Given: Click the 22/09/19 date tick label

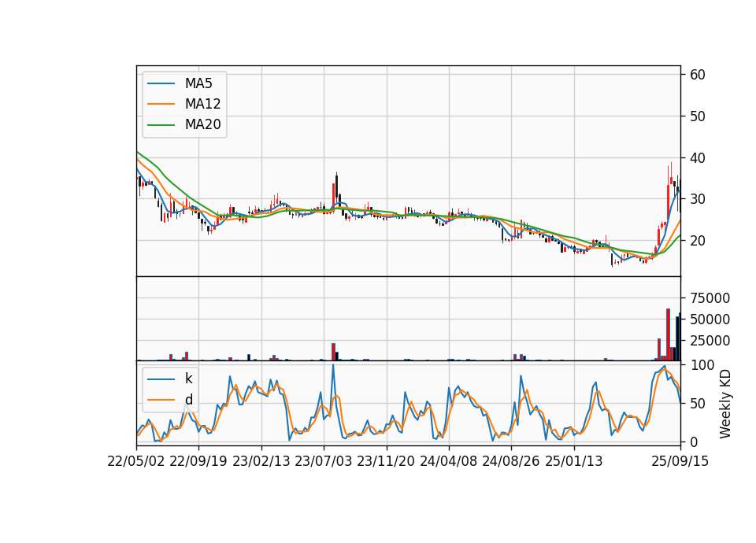Looking at the screenshot, I should (198, 461).
